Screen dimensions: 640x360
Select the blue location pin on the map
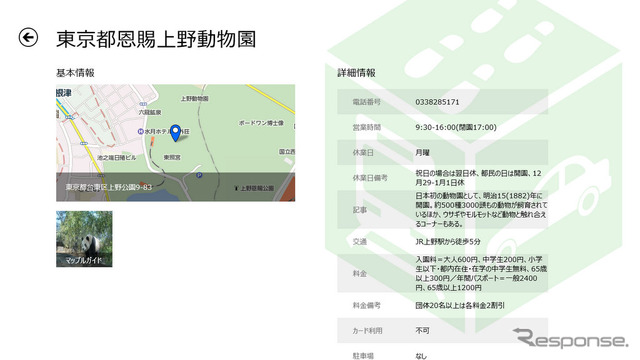point(175,133)
